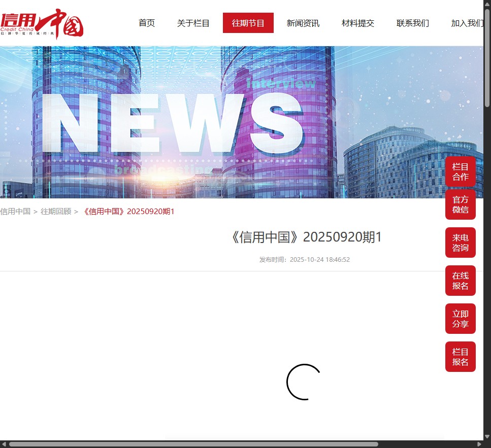Image resolution: width=491 pixels, height=448 pixels.
Task: Select the highlighted 往期节目 tab
Action: [248, 23]
